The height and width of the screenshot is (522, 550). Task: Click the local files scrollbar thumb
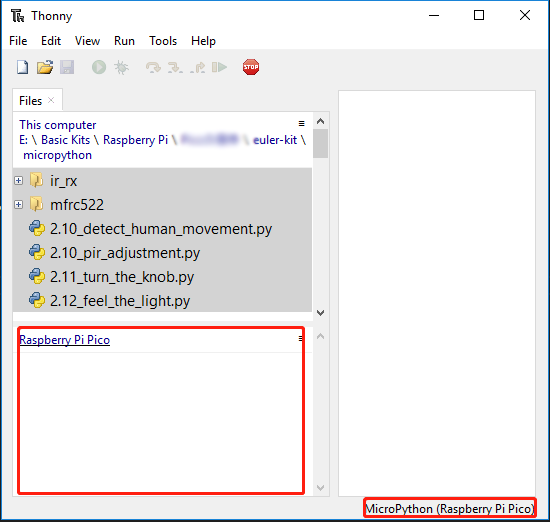[x=320, y=144]
